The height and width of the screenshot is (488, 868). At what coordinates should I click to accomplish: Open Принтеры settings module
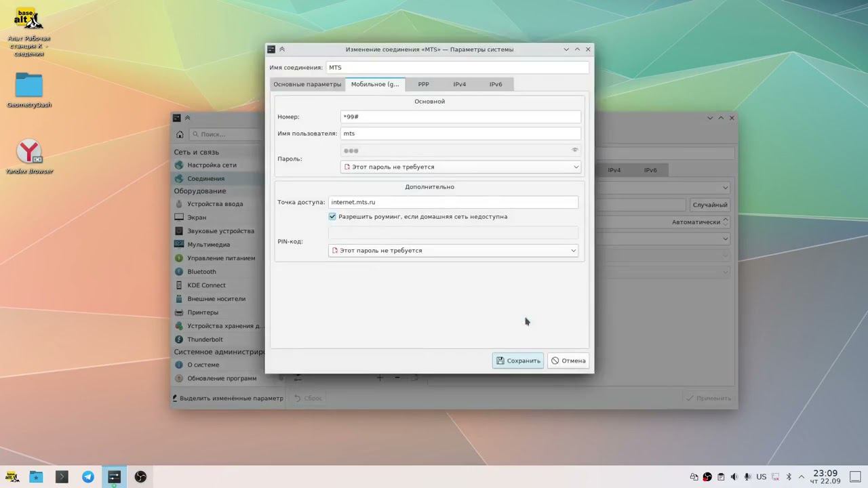[x=218, y=312]
